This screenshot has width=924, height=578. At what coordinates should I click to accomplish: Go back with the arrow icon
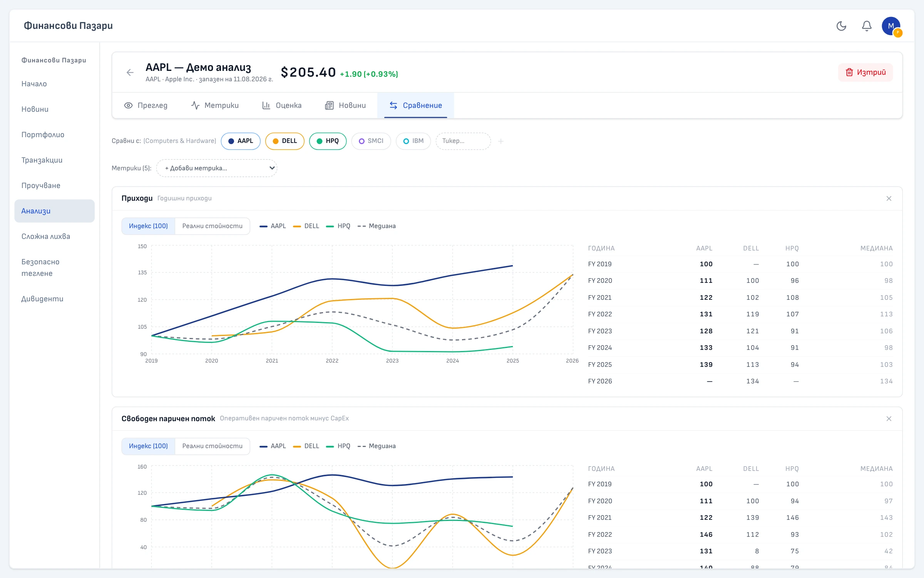click(x=130, y=72)
